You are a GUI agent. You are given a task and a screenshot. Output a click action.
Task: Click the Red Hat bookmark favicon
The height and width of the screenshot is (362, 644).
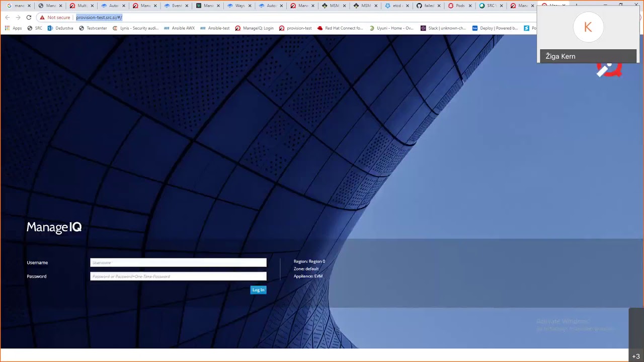click(320, 28)
